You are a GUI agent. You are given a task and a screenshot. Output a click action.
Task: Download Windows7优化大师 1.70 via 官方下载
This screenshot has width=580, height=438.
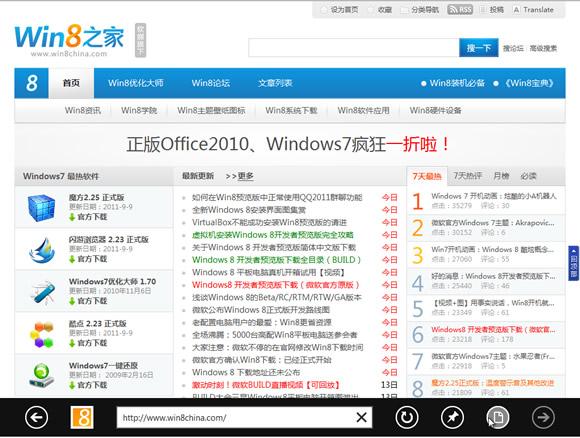(88, 301)
